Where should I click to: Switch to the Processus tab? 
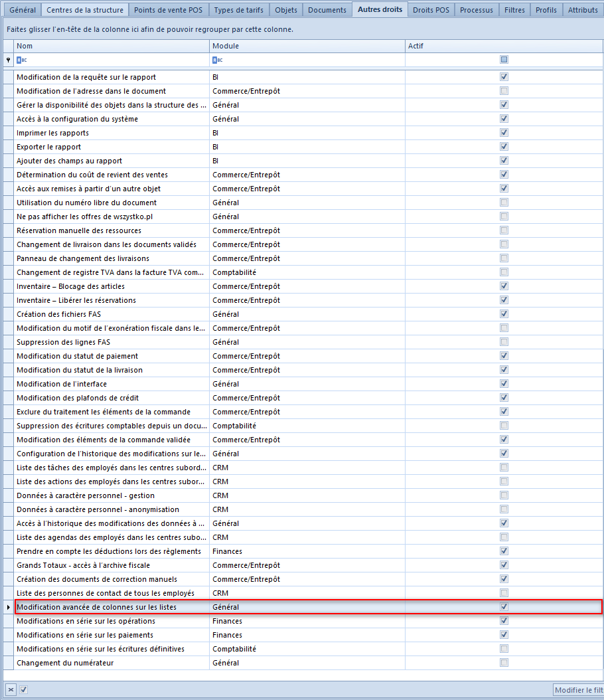(477, 10)
